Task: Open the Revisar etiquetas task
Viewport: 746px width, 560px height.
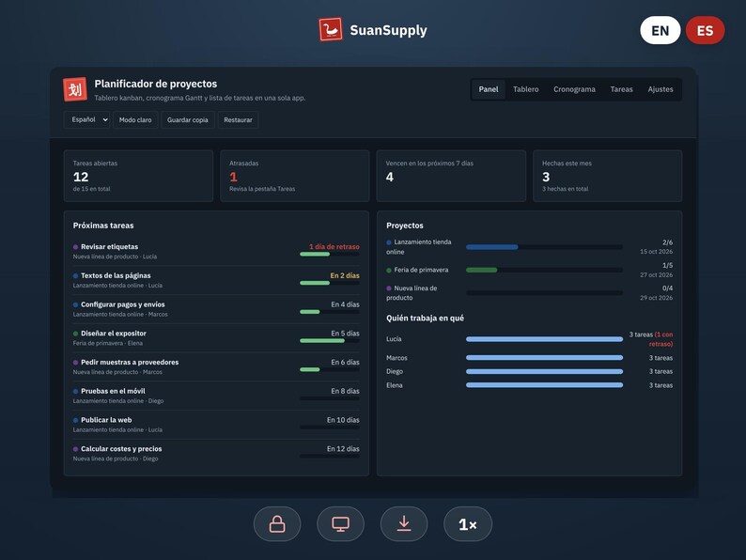Action: [216, 251]
